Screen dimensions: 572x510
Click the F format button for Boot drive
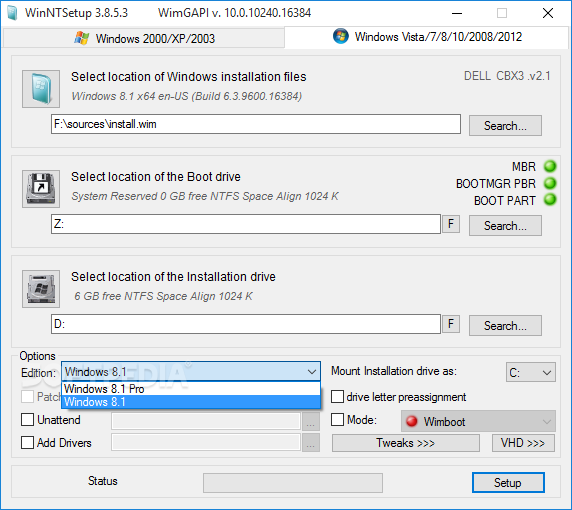pyautogui.click(x=451, y=224)
